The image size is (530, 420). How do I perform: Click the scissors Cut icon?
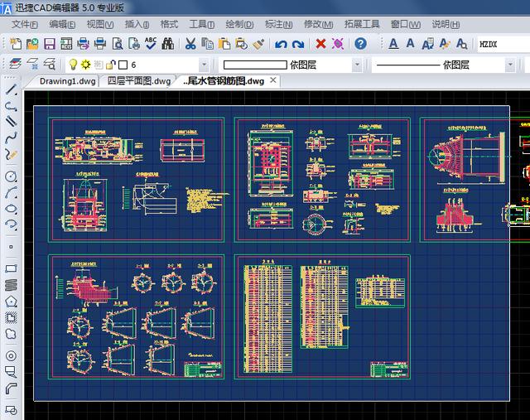190,43
